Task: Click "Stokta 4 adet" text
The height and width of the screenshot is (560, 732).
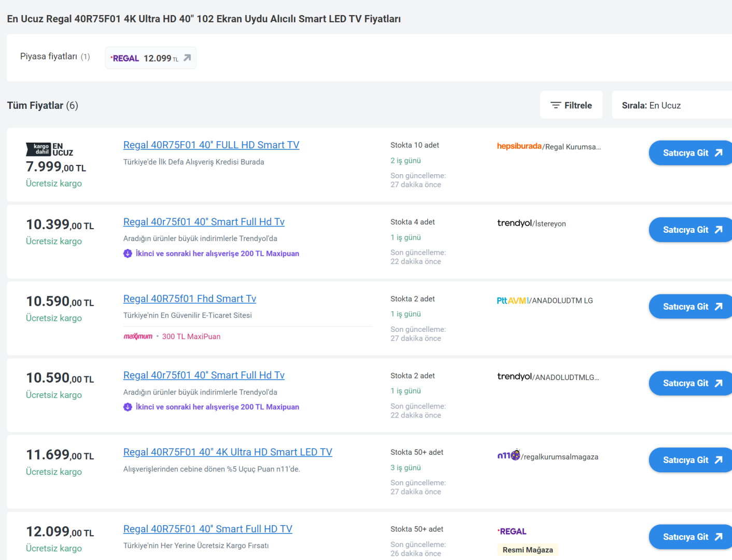Action: pyautogui.click(x=413, y=222)
